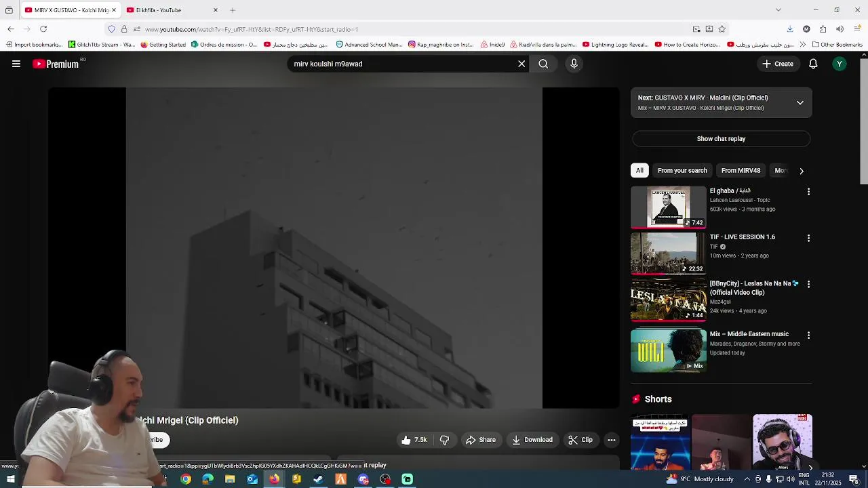Open Getting Started bookmark
Screen dimensions: 868x488
pos(163,45)
